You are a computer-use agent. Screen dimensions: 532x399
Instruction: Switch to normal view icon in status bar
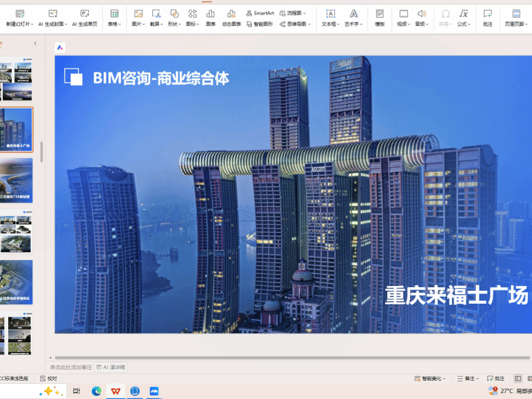click(x=518, y=378)
